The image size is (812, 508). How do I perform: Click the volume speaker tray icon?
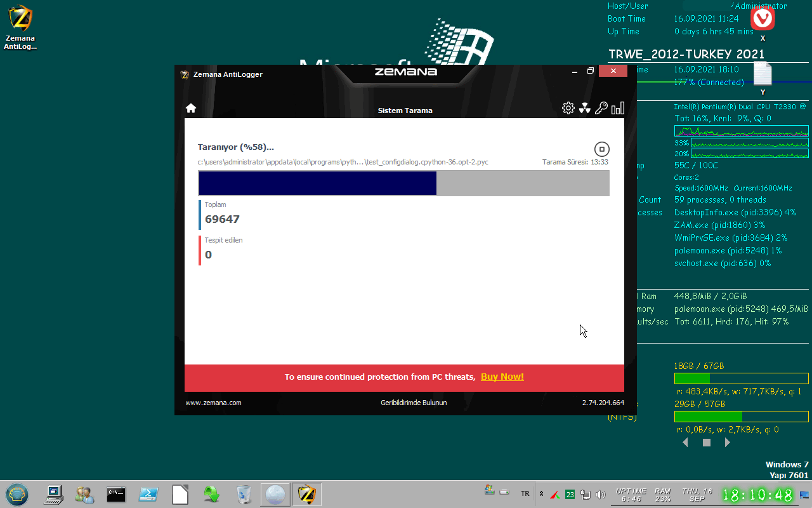click(x=601, y=494)
